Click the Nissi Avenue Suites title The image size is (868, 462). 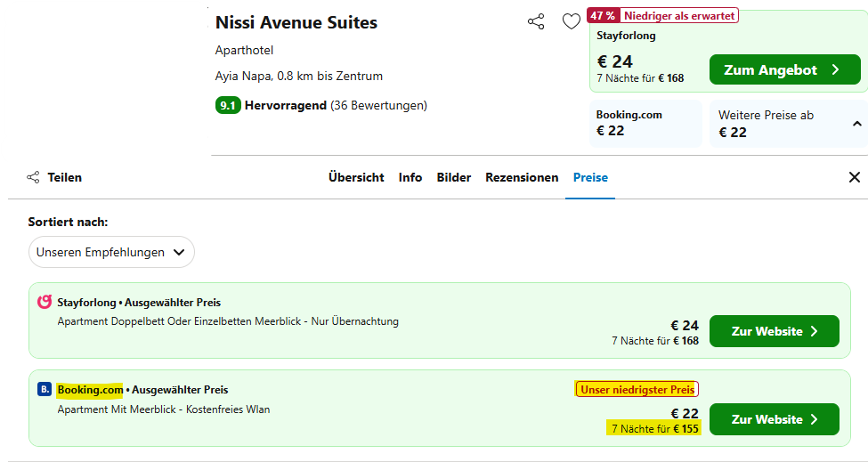point(296,22)
